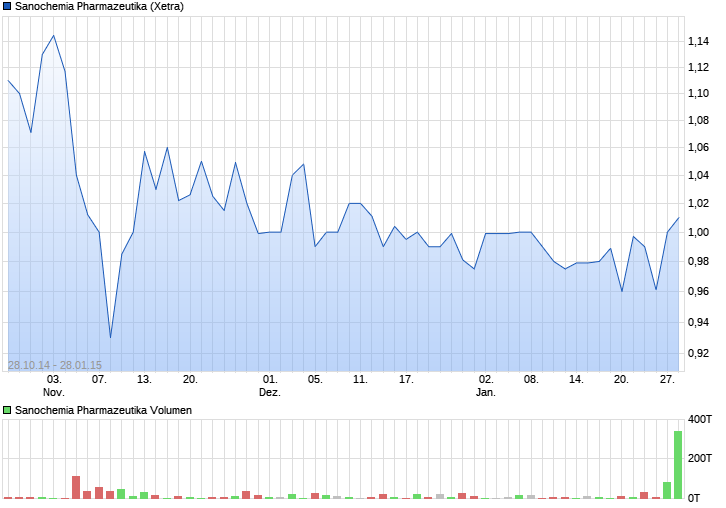
Task: Click the '27.' date label on the x-axis
Action: pyautogui.click(x=667, y=379)
